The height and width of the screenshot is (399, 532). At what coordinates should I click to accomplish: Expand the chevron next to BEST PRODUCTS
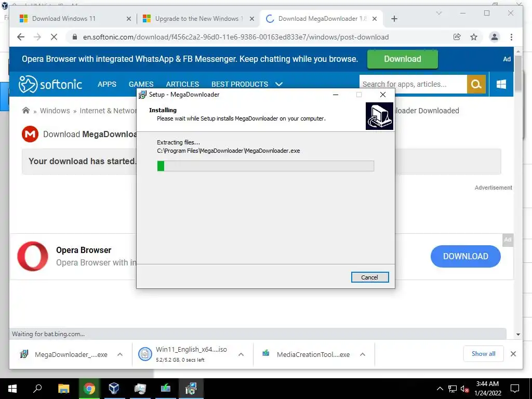point(279,84)
